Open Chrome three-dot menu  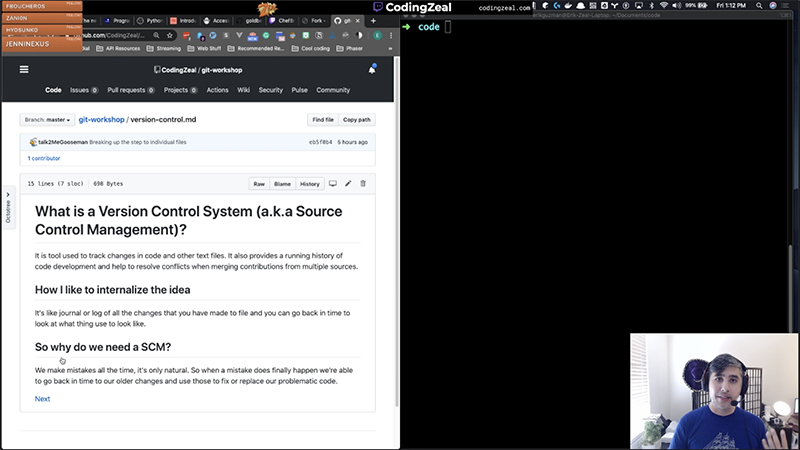(391, 35)
